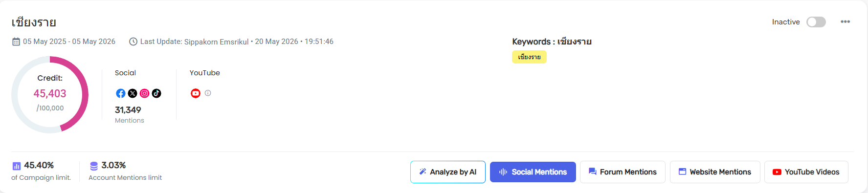Switch to Forum Mentions
Viewport: 868px width, 193px height.
pyautogui.click(x=623, y=172)
